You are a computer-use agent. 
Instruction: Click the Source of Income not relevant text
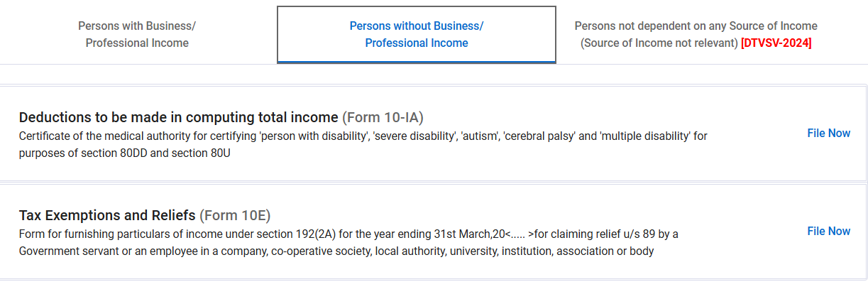(659, 43)
